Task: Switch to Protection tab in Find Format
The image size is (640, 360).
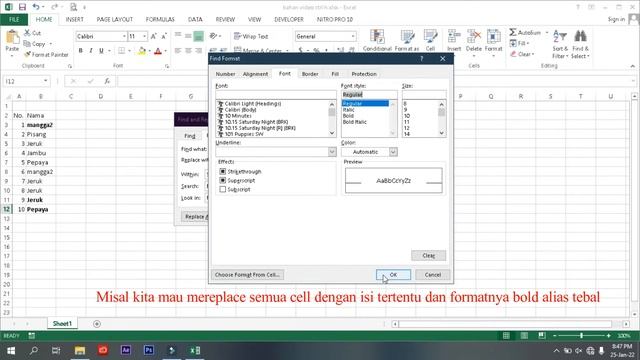Action: point(364,74)
